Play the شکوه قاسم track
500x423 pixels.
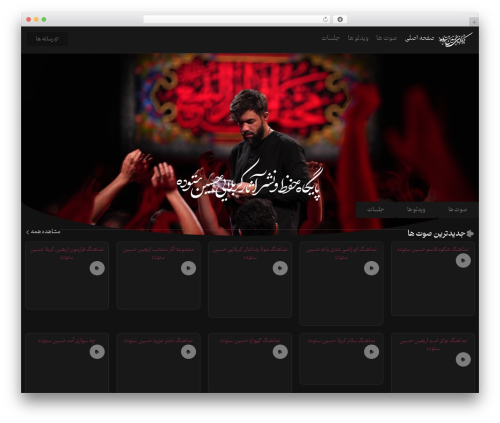click(463, 260)
